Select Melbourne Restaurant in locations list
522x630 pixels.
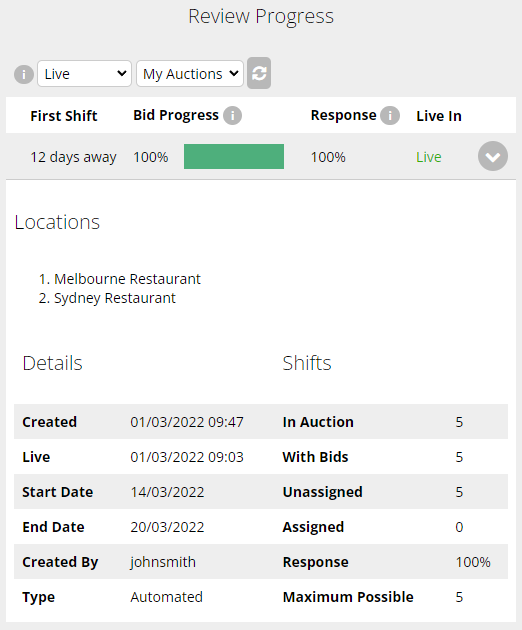pos(127,279)
